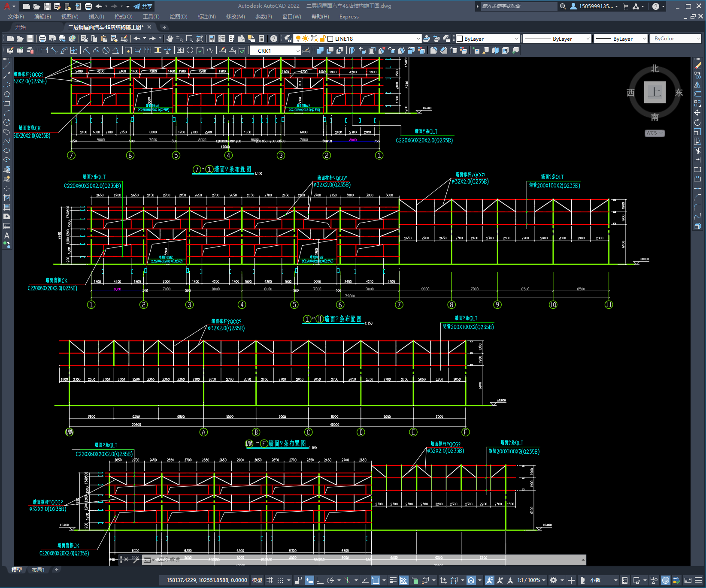This screenshot has width=706, height=588.
Task: Switch to the 布局1 layout tab
Action: click(38, 570)
